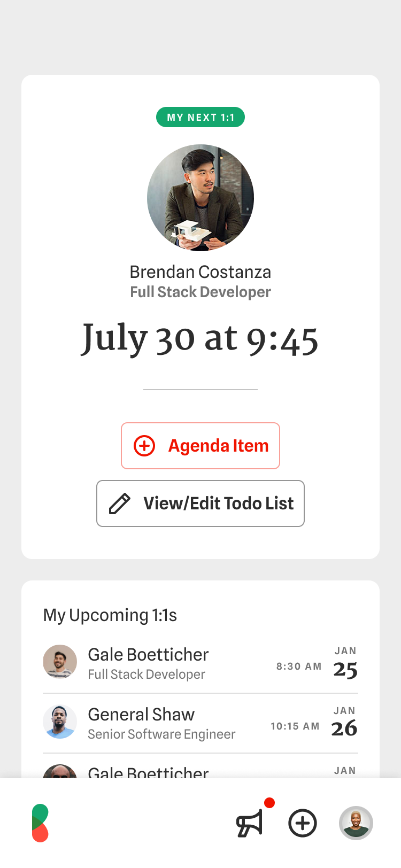Viewport: 401px width, 868px height.
Task: Tap the MY NEXT 1:1 green badge
Action: coord(200,118)
